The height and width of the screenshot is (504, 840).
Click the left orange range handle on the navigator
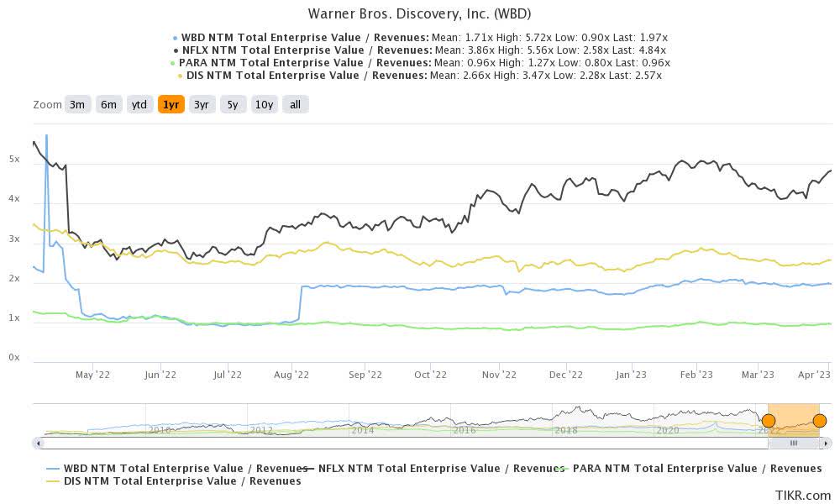click(x=769, y=420)
